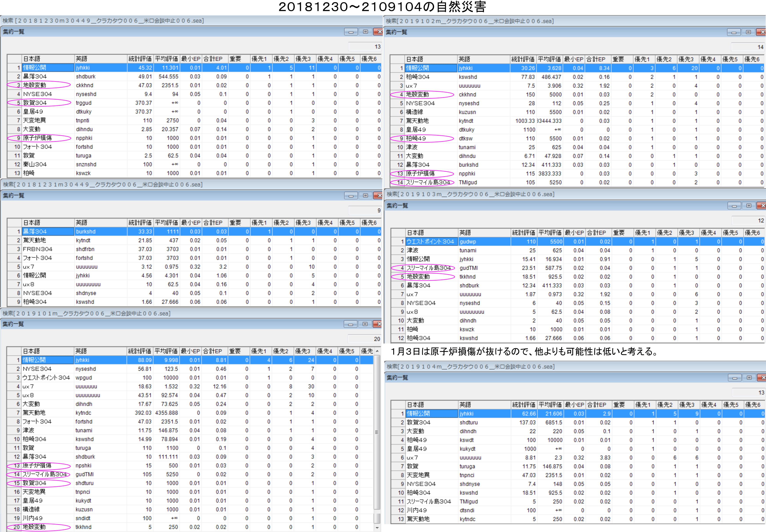Minimize the 2019103m 集約一覧 window
Viewport: 766px width, 532px height.
(734, 206)
